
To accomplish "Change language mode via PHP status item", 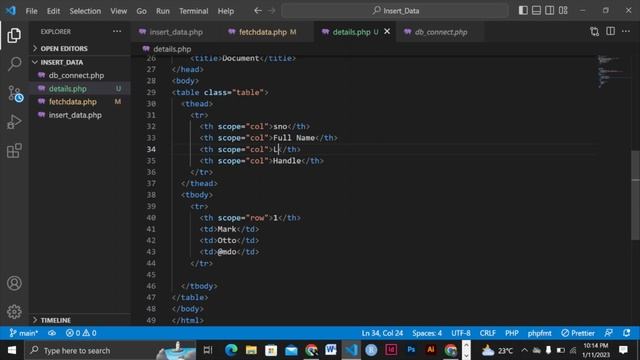I will [511, 333].
